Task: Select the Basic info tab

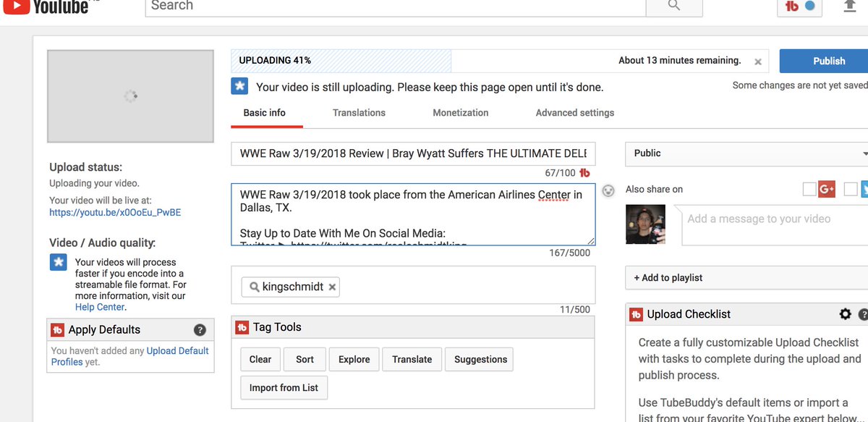Action: [x=264, y=113]
